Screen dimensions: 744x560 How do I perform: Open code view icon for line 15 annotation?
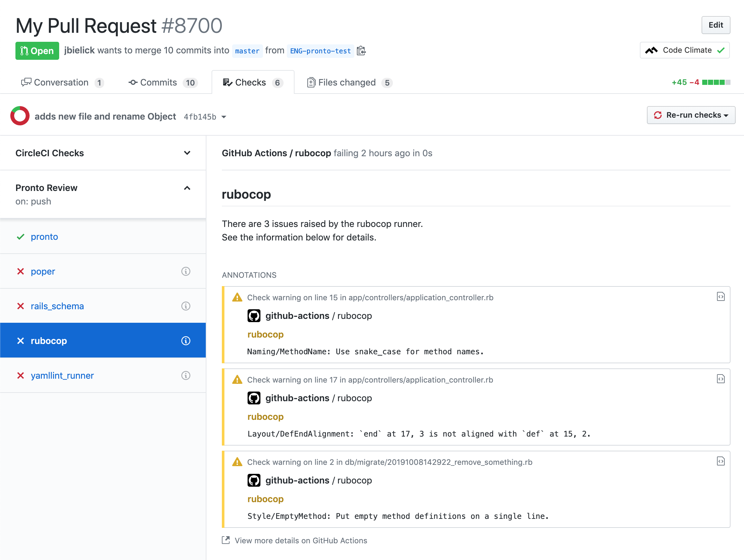point(721,297)
